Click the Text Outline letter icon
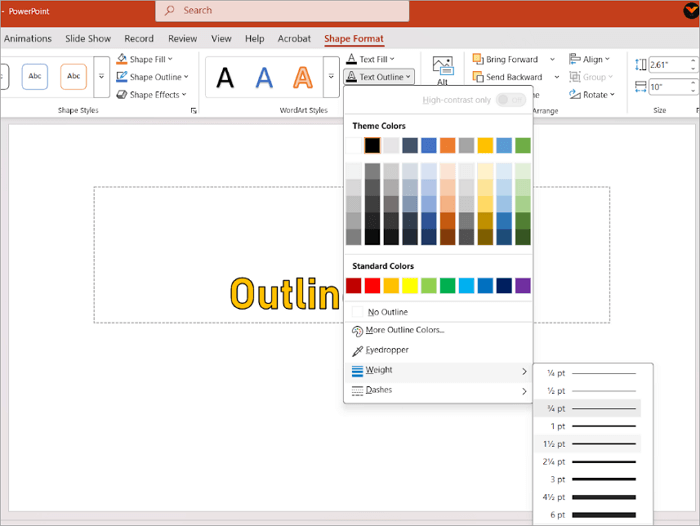This screenshot has width=700, height=526. pos(352,77)
